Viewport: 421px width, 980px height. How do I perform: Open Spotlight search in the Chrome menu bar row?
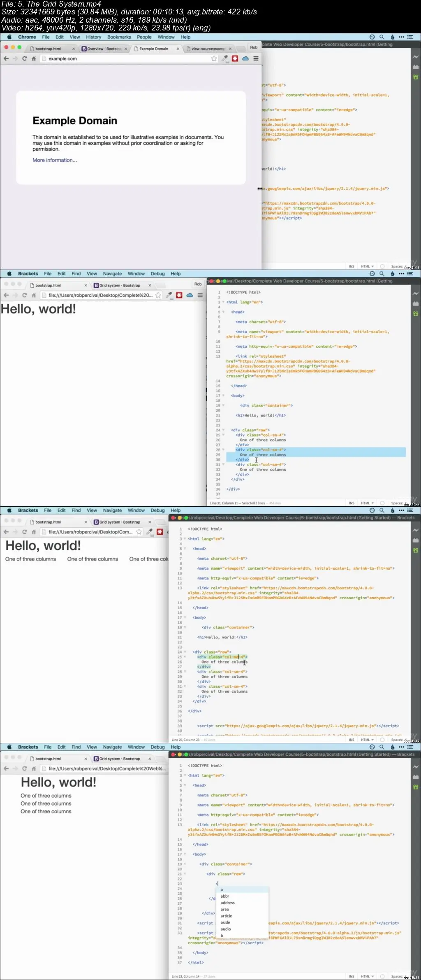[x=382, y=37]
